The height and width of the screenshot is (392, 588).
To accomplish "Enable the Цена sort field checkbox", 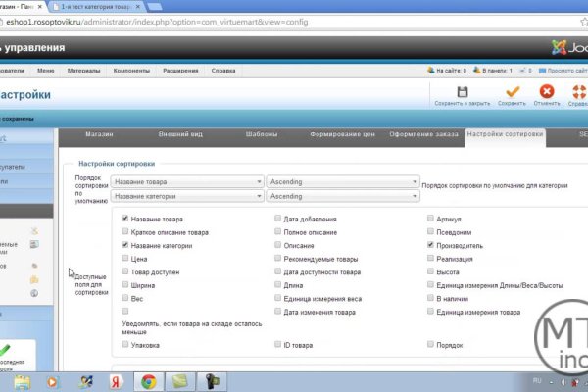I will tap(124, 259).
